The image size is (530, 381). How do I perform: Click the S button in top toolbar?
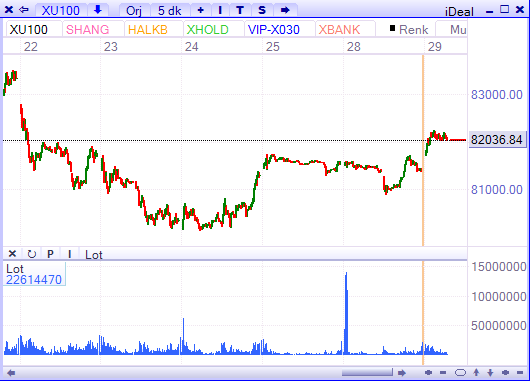[x=262, y=10]
